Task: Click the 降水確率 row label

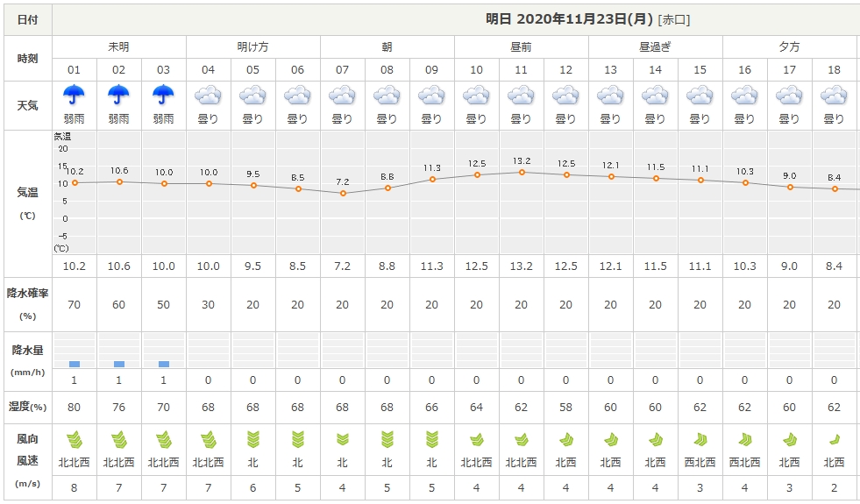Action: tap(27, 294)
